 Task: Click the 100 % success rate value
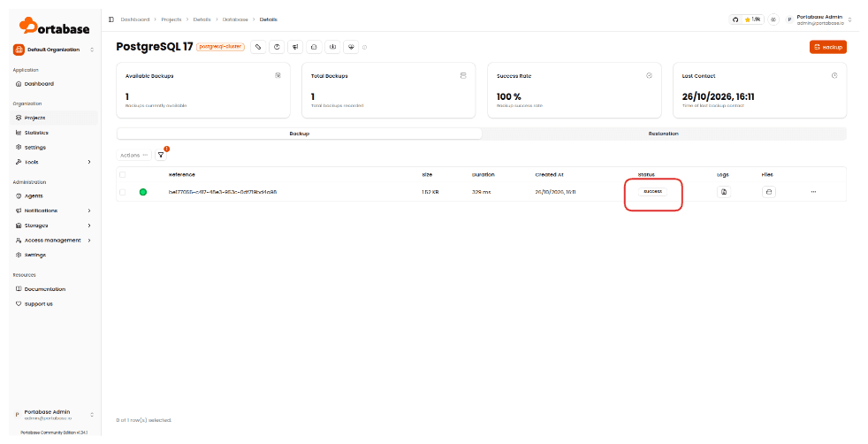509,96
